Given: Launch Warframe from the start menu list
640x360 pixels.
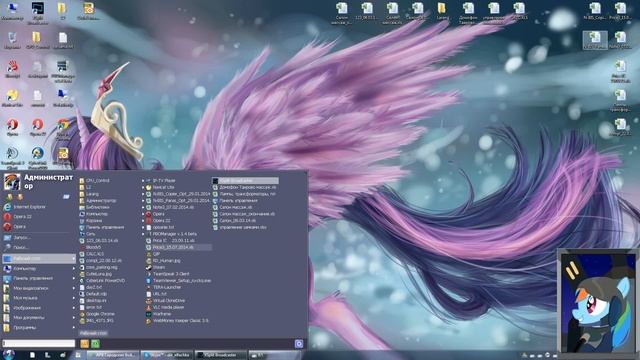Looking at the screenshot, I should pyautogui.click(x=159, y=314).
